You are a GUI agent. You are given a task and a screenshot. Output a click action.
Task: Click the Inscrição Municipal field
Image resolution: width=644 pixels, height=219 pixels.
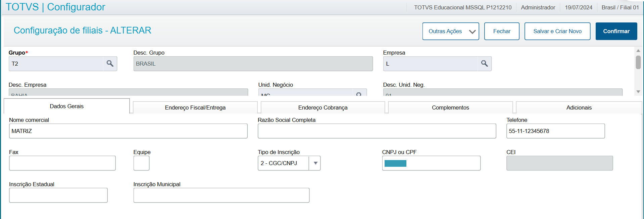pos(221,195)
